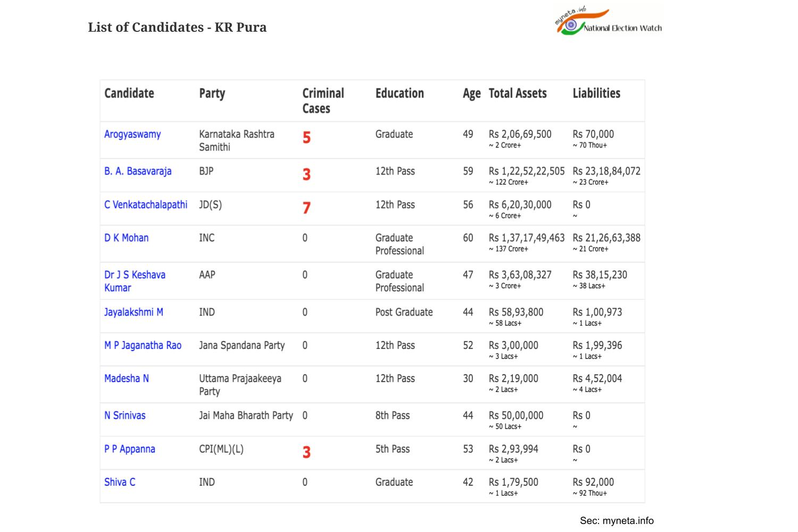The width and height of the screenshot is (798, 532).
Task: Click liabilities value Rs 38,15,230
Action: pos(600,275)
